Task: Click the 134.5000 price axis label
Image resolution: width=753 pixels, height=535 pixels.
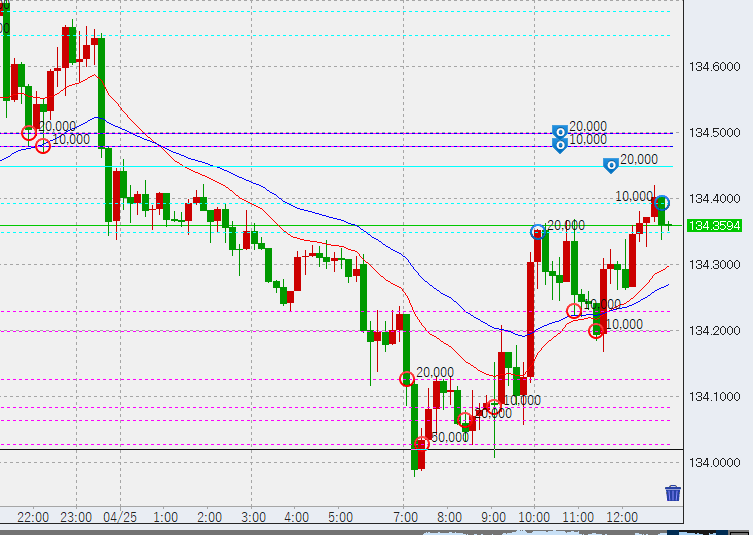Action: [716, 133]
